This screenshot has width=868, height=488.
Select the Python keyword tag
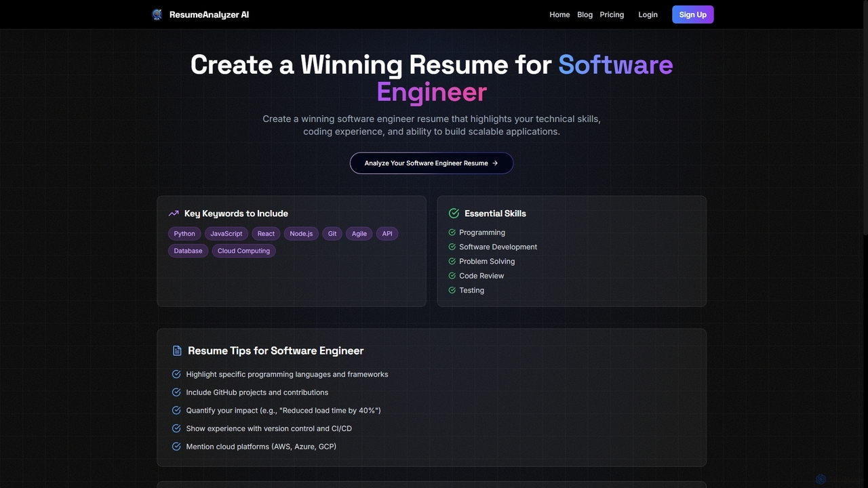tap(184, 233)
